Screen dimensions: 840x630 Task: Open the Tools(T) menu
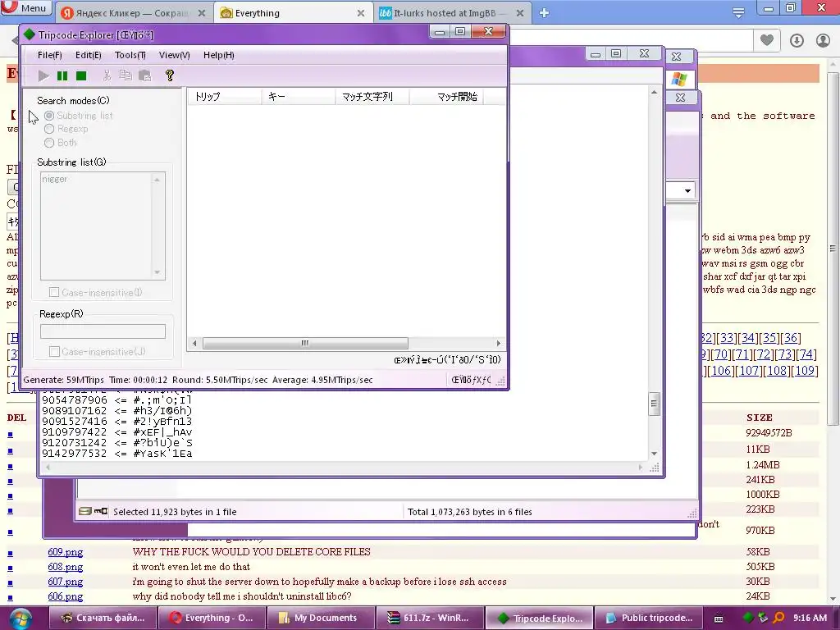130,55
